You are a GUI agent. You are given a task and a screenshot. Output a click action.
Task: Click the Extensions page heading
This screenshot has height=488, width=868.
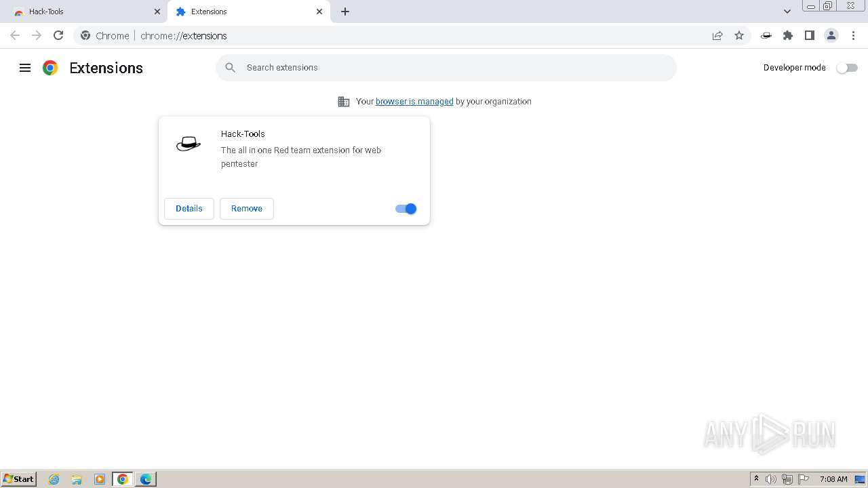(x=106, y=68)
